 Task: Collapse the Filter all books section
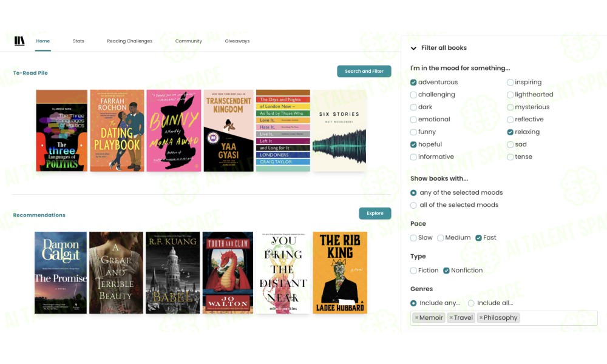(x=413, y=48)
